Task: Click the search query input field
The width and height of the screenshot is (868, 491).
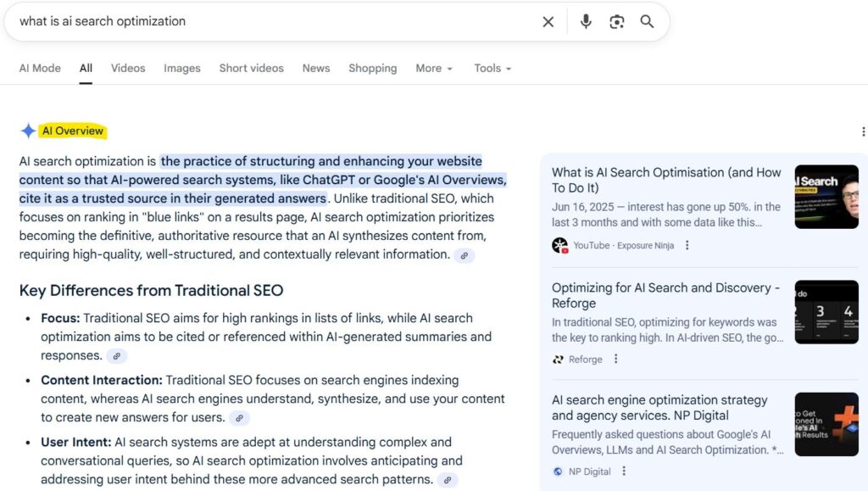Action: click(x=271, y=22)
